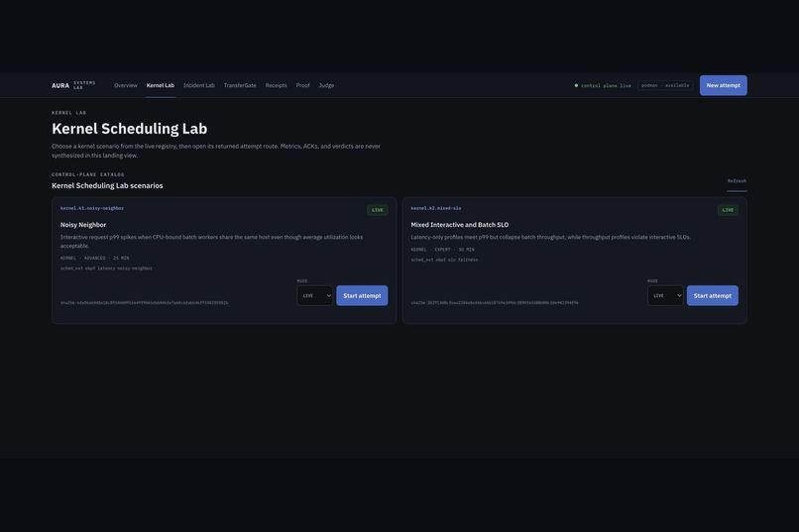
Task: Click the podman available status badge
Action: [x=665, y=85]
